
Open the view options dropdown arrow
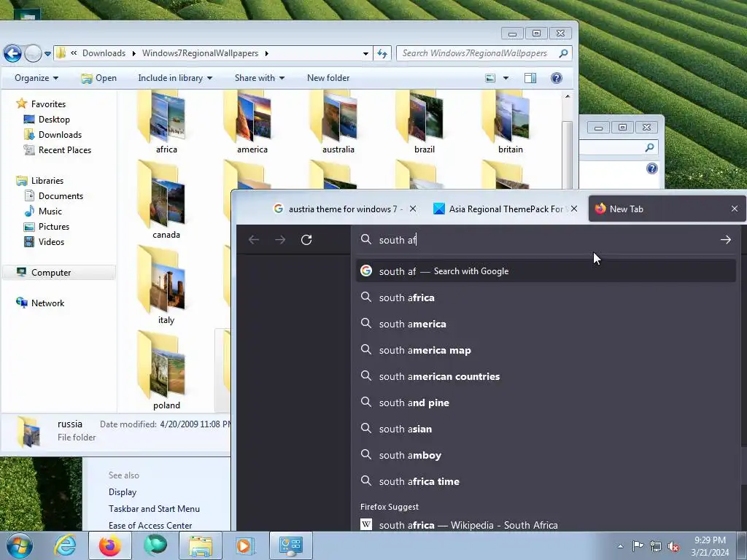(506, 78)
